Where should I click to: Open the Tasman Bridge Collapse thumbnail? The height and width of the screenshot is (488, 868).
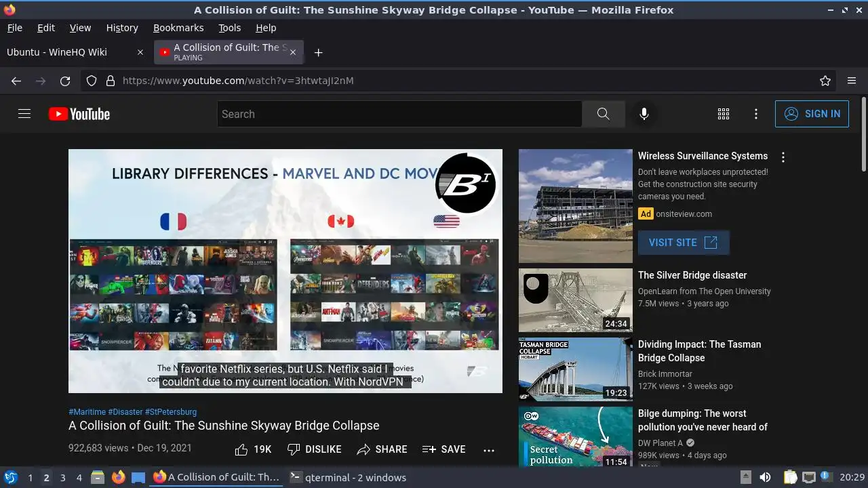coord(576,369)
